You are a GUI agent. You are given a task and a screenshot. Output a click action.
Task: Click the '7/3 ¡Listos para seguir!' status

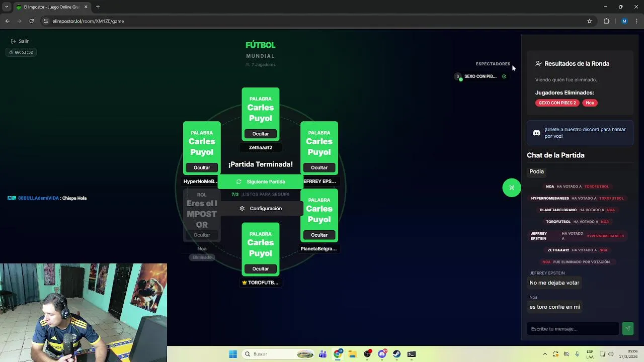point(261,195)
